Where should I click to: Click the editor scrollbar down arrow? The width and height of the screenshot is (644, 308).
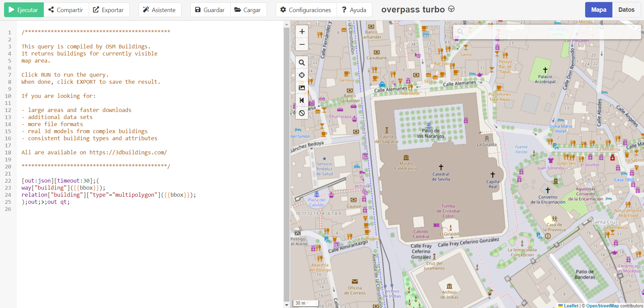click(287, 305)
